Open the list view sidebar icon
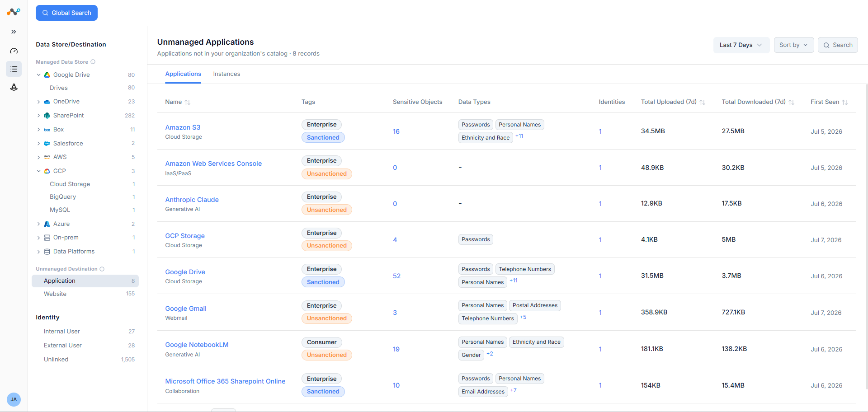 click(x=14, y=69)
